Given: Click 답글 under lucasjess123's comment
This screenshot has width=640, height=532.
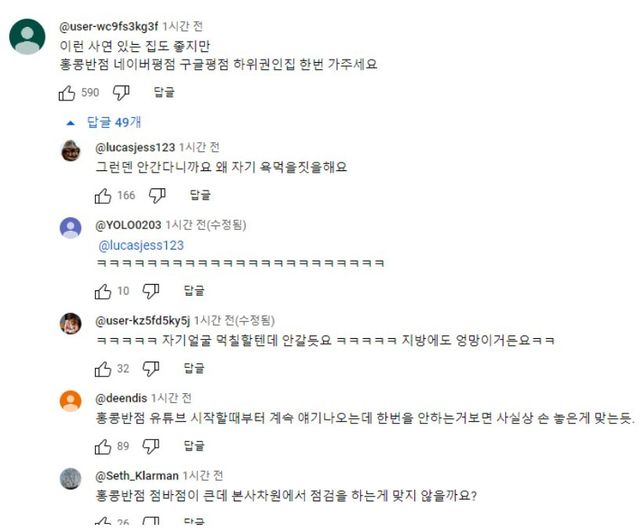Looking at the screenshot, I should (200, 195).
